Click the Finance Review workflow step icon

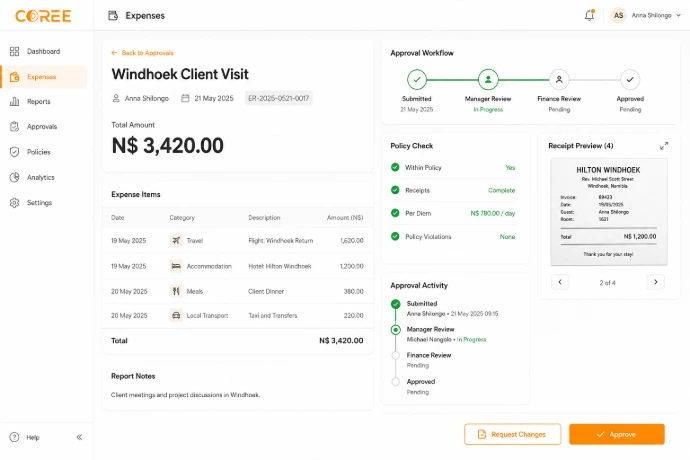(559, 80)
